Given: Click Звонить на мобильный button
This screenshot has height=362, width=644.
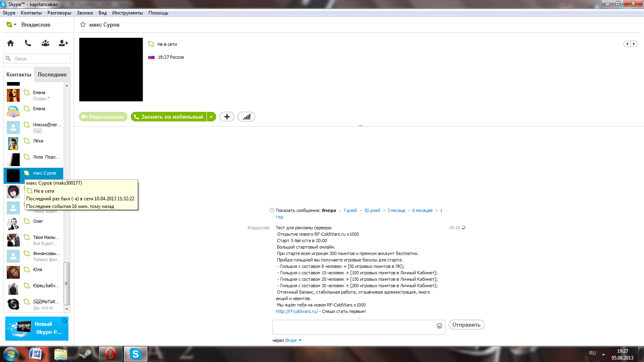Looking at the screenshot, I should (x=169, y=117).
